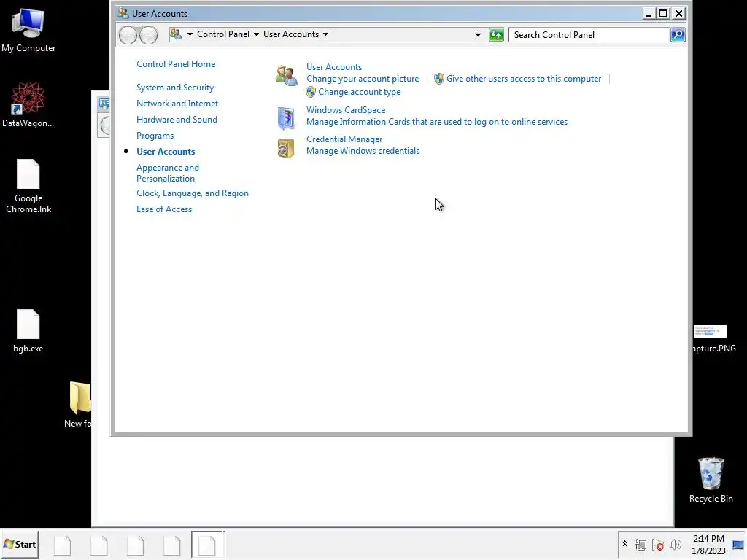Click the second taskbar document icon
This screenshot has height=560, width=747.
(x=98, y=545)
